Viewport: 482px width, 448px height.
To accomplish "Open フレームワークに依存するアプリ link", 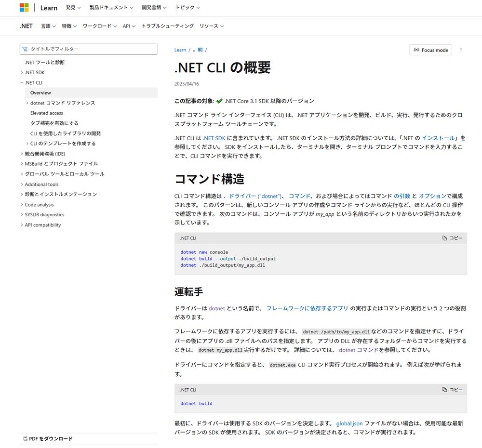I will tap(307, 308).
